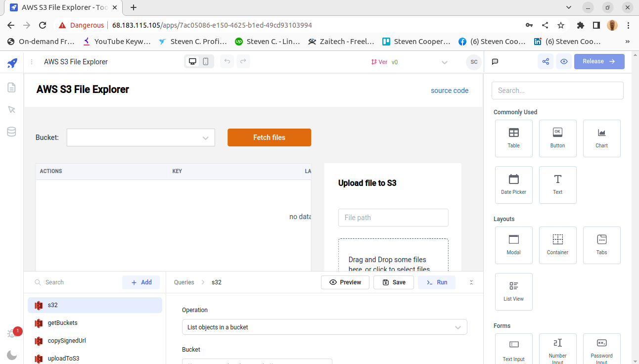
Task: Click the query Save button
Action: point(394,282)
